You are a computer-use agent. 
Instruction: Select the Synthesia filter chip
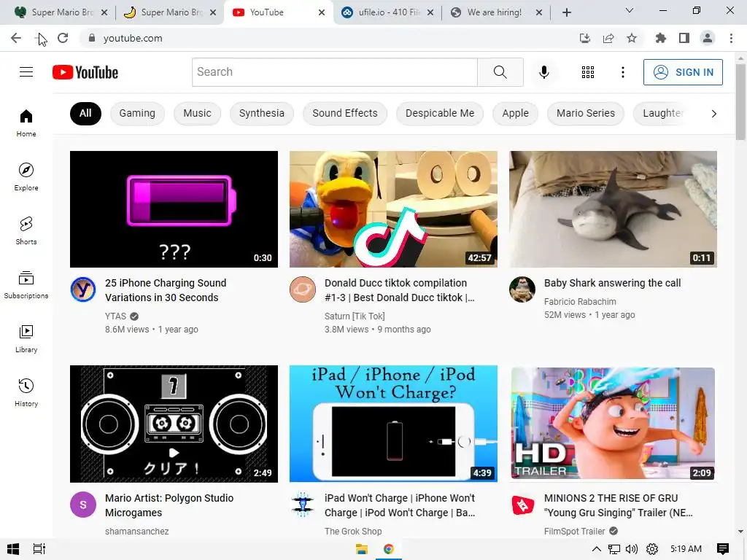click(x=262, y=113)
